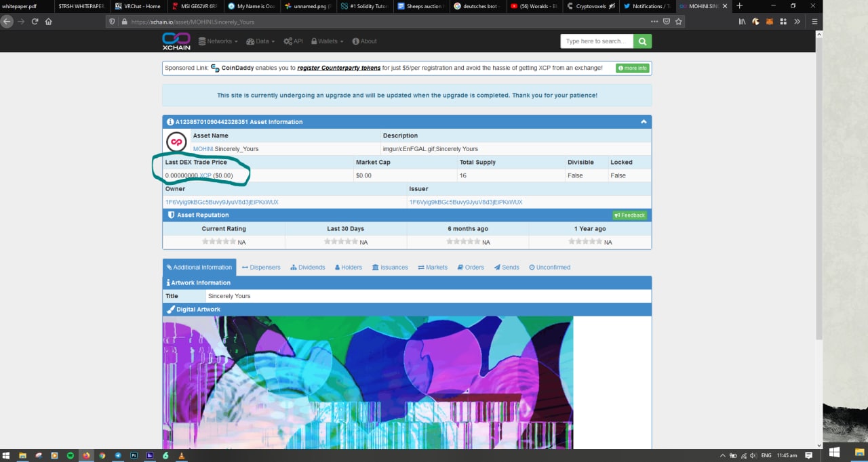Click the Counterparty asset logo icon
Viewport: 868px width, 462px height.
pos(176,142)
